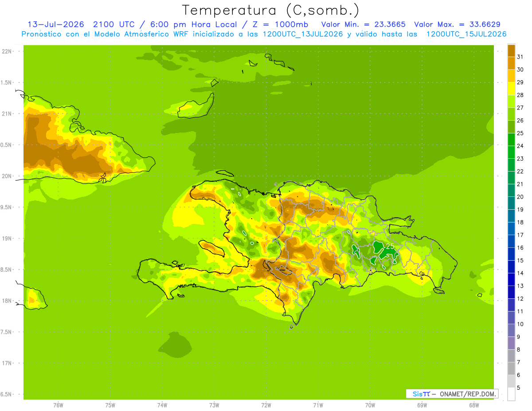532x411 pixels.
Task: Click the "68W" longitude label
Action: [474, 405]
